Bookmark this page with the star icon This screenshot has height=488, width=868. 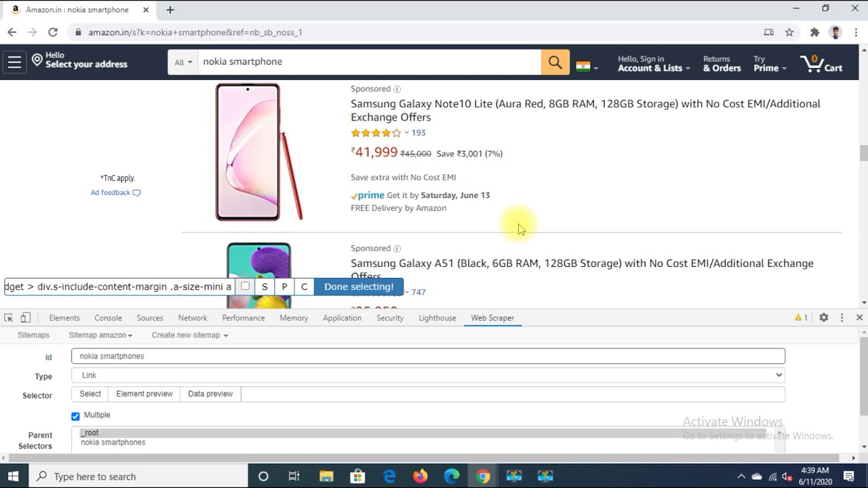click(x=789, y=32)
